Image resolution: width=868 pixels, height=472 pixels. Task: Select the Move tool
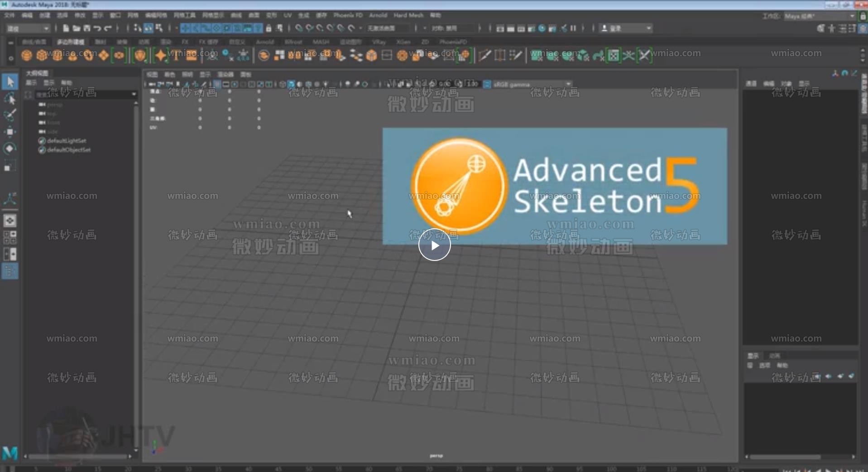[10, 131]
